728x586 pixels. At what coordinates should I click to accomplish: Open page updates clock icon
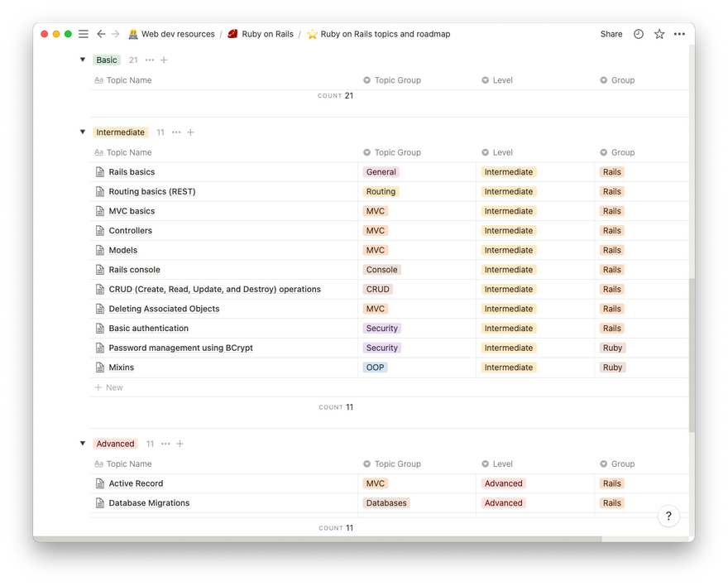(x=639, y=34)
